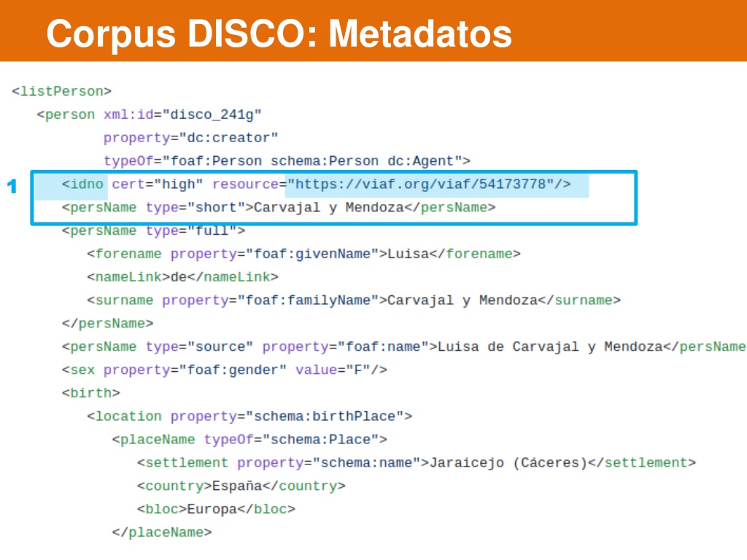The height and width of the screenshot is (560, 747).
Task: Select property="dc:creator" attribute line
Action: click(190, 138)
